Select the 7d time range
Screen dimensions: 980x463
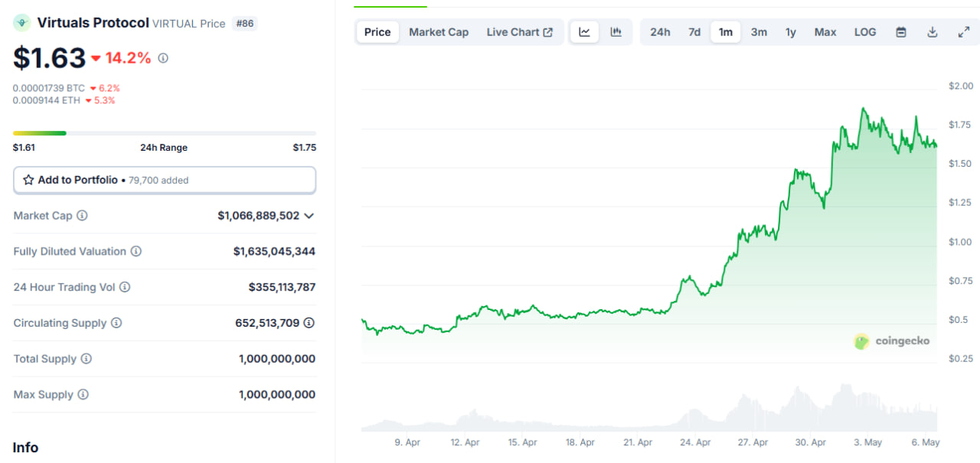pos(694,32)
